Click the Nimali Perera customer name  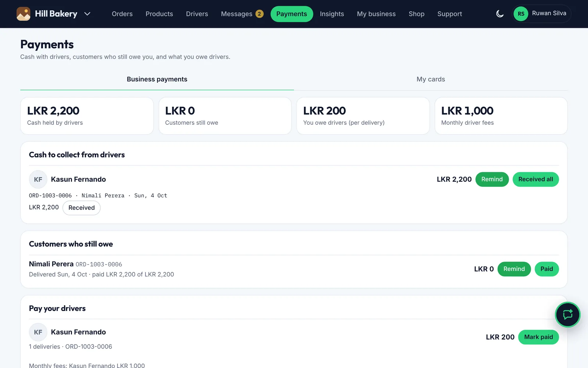click(51, 264)
